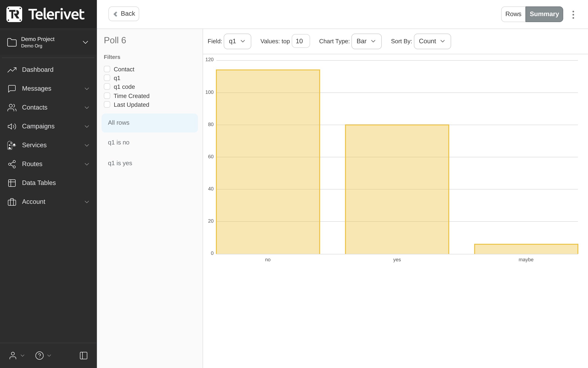Click the Data Tables grid icon
This screenshot has height=368, width=588.
[x=12, y=183]
